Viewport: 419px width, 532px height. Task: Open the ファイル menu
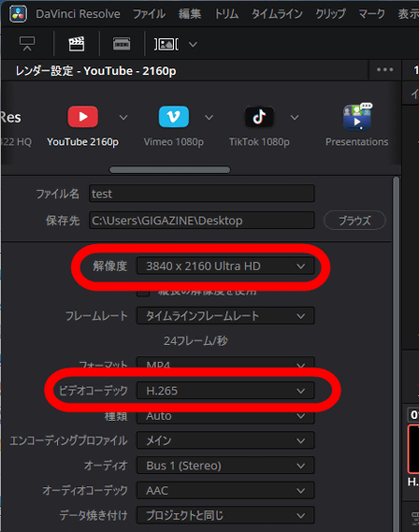click(149, 14)
